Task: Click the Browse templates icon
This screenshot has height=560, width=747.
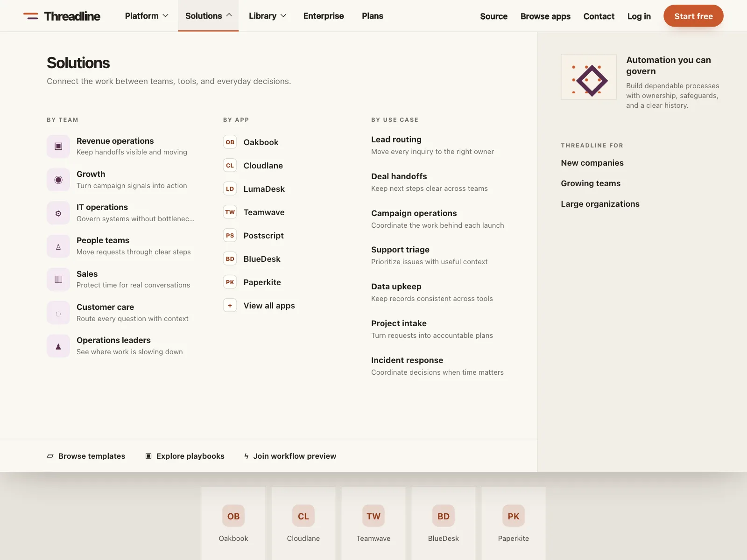Action: tap(50, 456)
